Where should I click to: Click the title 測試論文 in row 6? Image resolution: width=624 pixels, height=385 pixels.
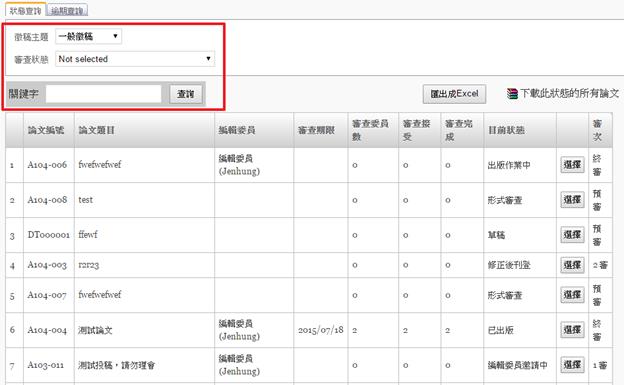(x=95, y=330)
